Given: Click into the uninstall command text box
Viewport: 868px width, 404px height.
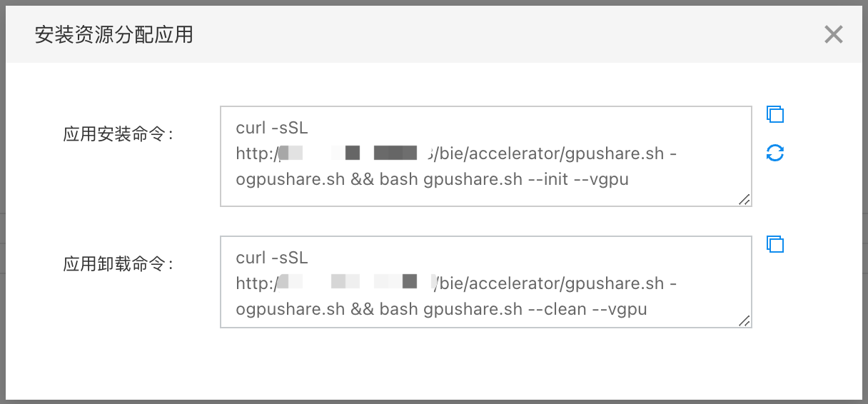Looking at the screenshot, I should (486, 282).
